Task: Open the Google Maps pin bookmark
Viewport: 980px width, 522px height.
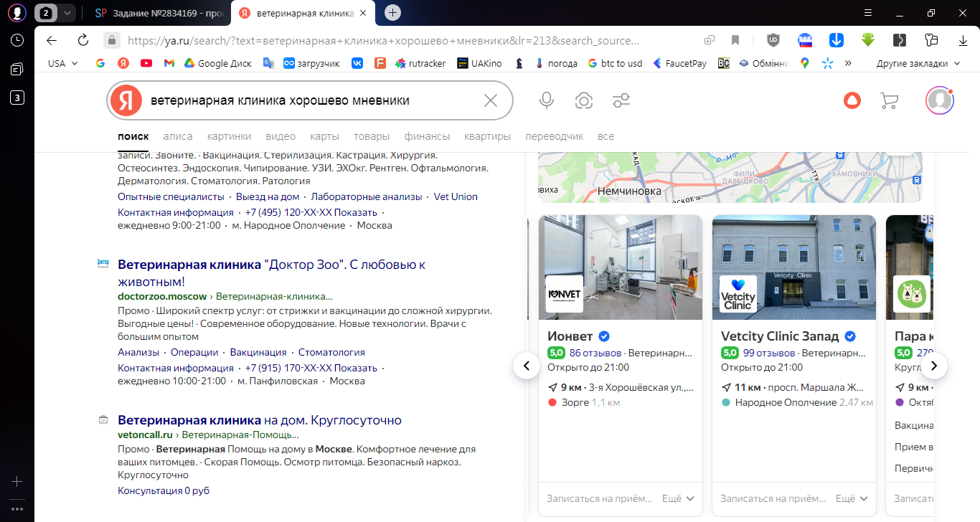Action: 805,63
